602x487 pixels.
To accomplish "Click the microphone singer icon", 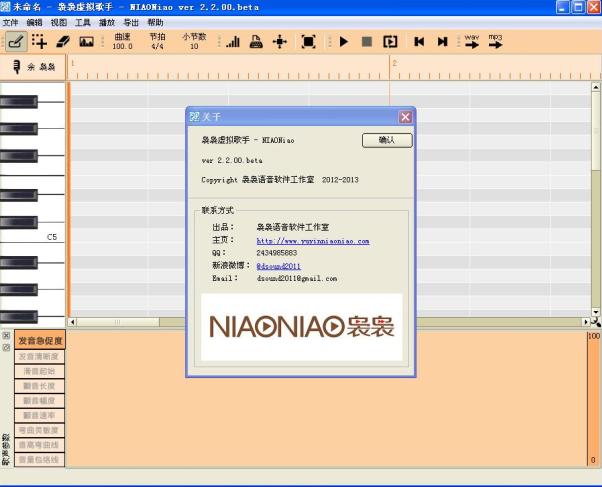I will pyautogui.click(x=16, y=67).
